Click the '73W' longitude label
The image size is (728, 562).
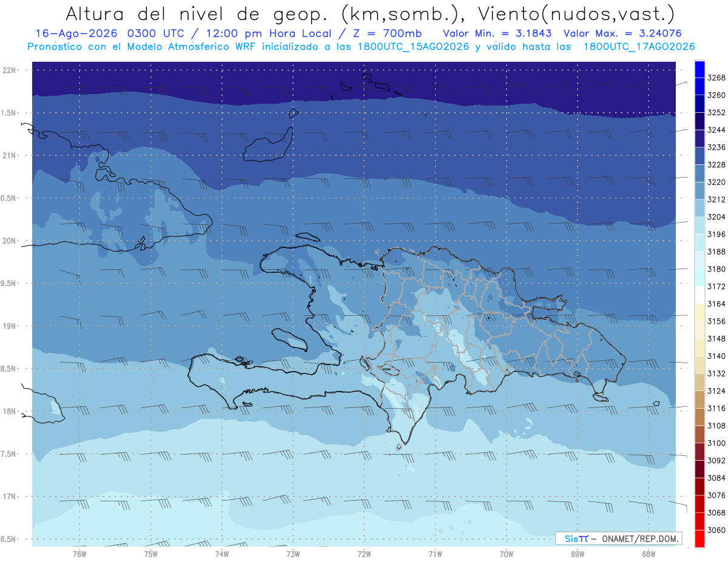tap(293, 554)
